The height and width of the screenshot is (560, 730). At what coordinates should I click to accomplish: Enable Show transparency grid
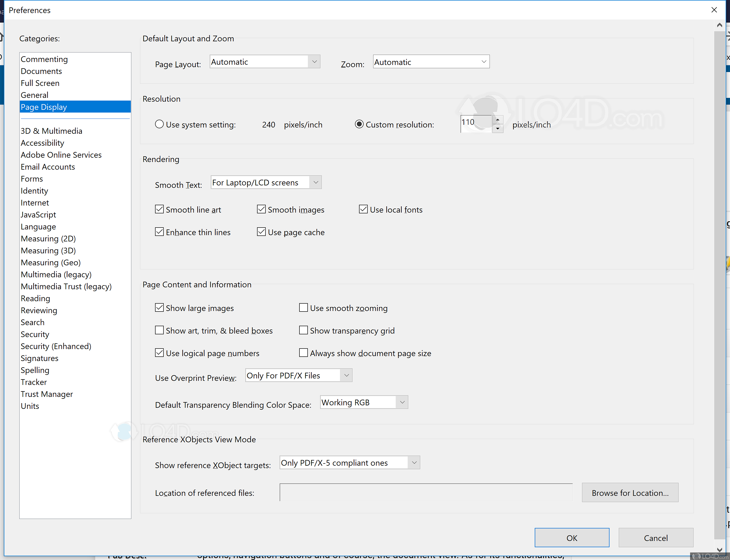304,330
